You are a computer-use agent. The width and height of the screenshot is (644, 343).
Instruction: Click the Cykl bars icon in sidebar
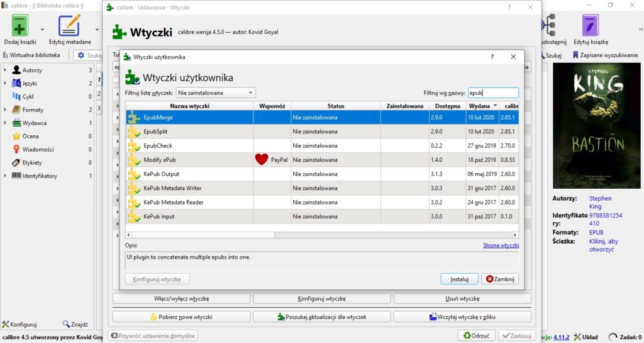click(x=16, y=96)
